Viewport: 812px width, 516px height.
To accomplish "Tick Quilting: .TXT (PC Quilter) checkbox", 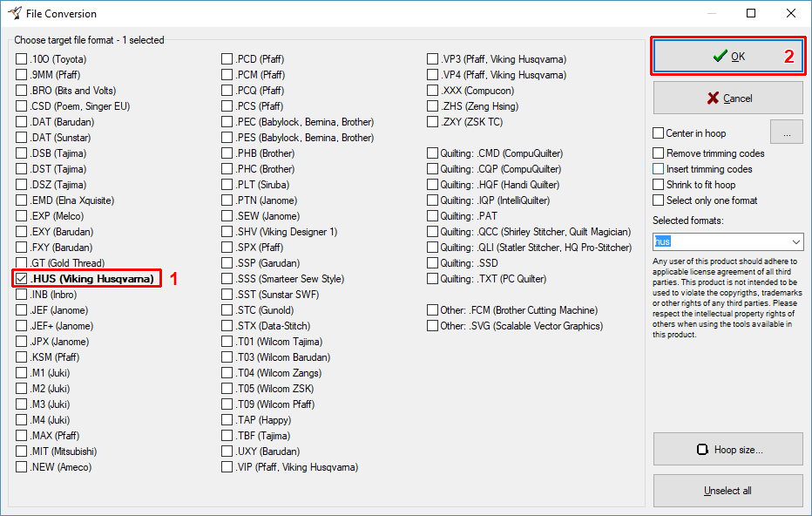I will click(x=432, y=279).
